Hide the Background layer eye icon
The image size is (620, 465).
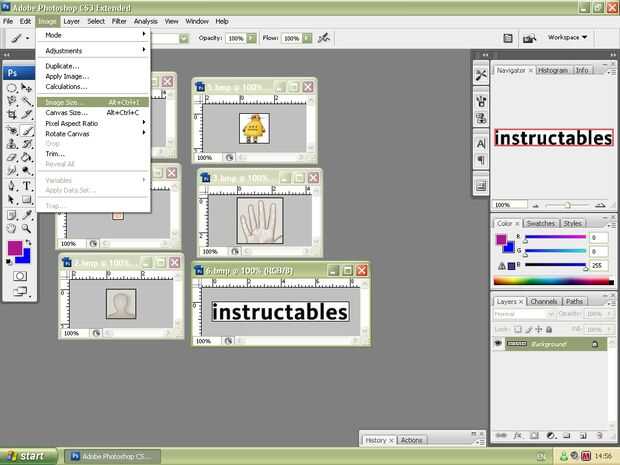point(498,344)
